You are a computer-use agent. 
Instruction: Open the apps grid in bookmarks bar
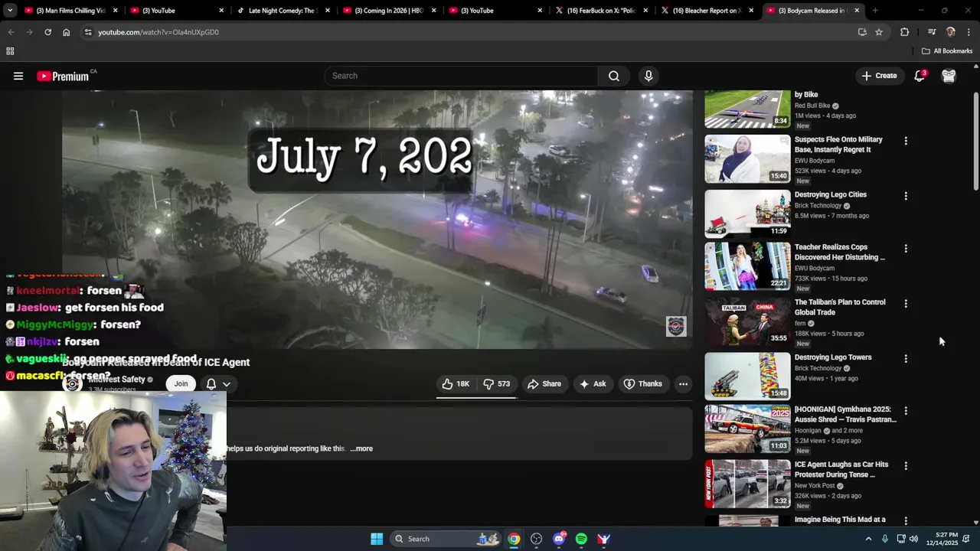[x=10, y=51]
